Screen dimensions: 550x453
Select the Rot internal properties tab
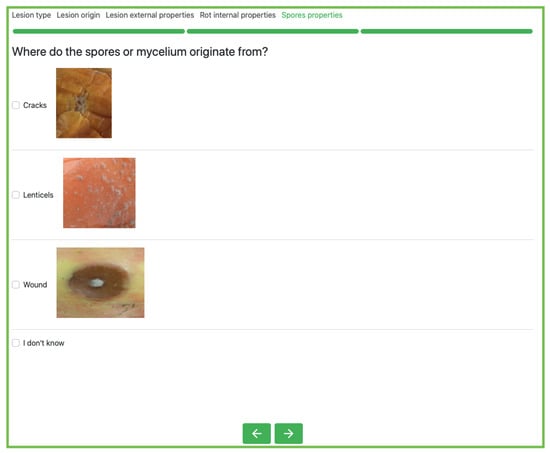pos(238,15)
